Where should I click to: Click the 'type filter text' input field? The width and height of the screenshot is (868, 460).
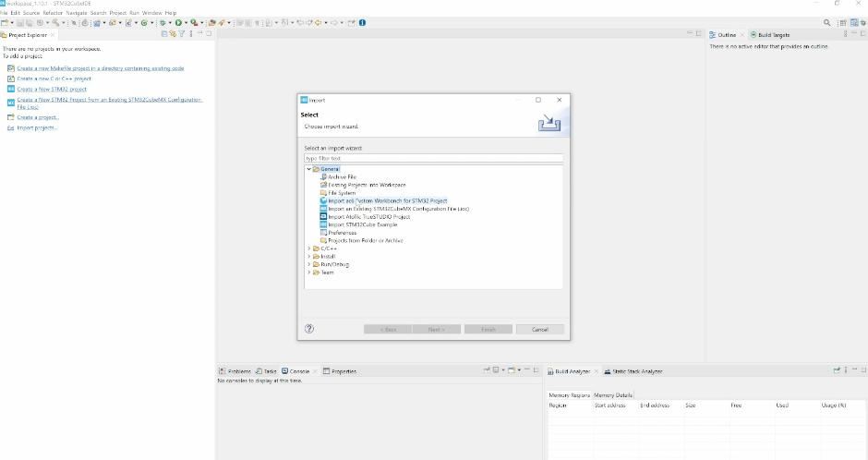coord(433,158)
